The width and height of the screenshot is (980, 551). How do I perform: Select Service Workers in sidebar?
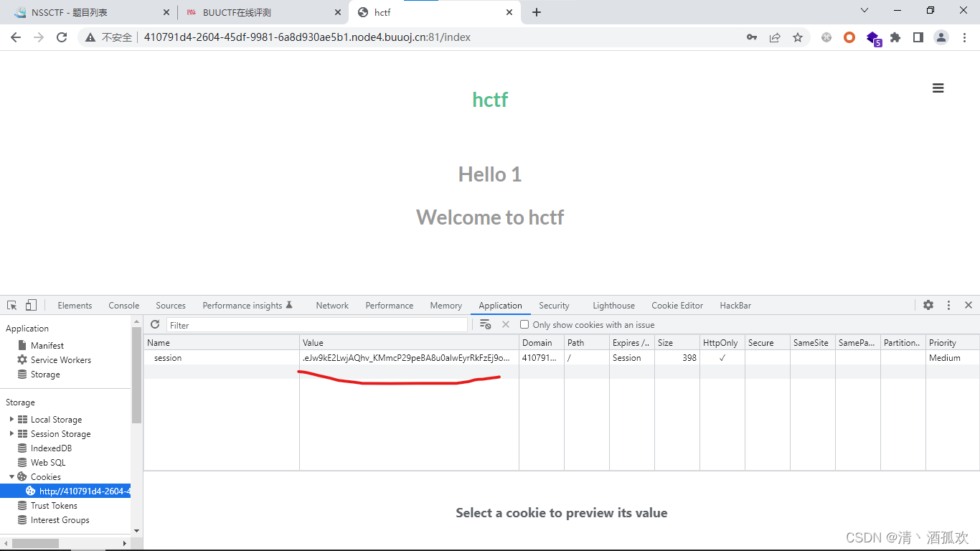coord(61,359)
